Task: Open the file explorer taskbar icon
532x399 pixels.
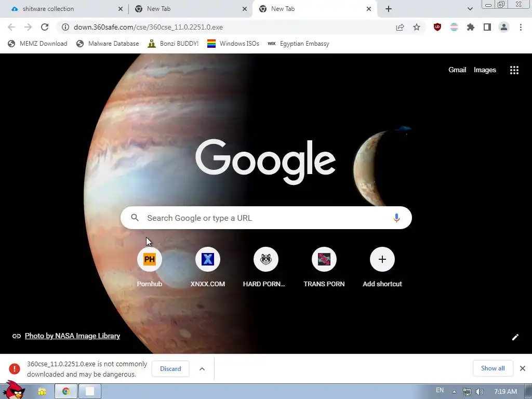Action: 42,392
